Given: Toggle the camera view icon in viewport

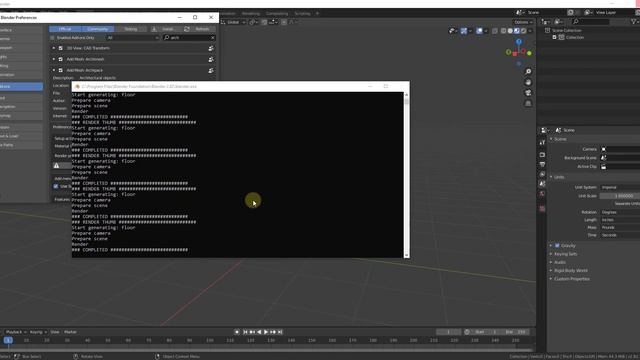Looking at the screenshot, I should pos(528,93).
